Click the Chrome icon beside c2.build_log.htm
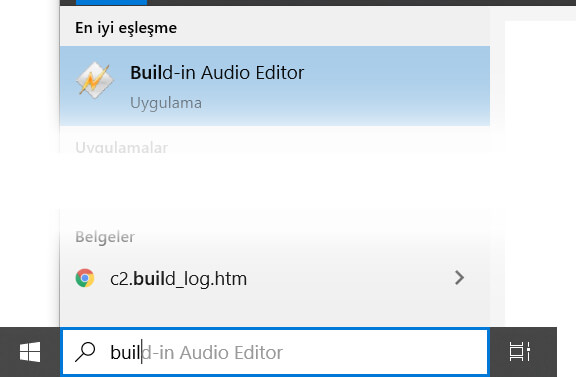The image size is (576, 377). pyautogui.click(x=85, y=278)
